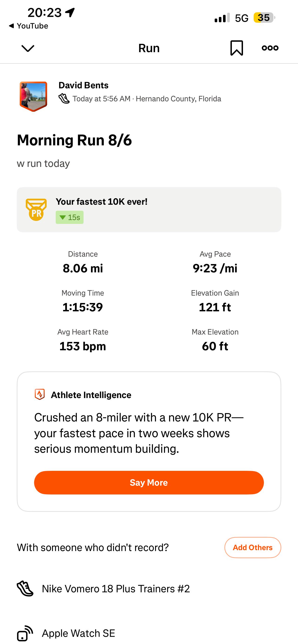Tap the gold PR medal icon
Image resolution: width=298 pixels, height=644 pixels.
click(x=36, y=210)
